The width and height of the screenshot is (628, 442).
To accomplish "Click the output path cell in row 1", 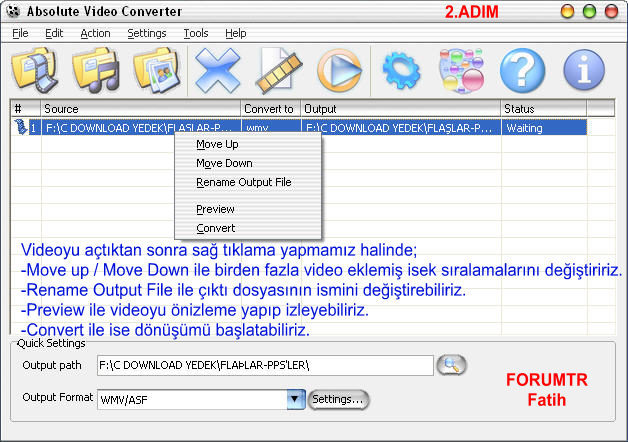I will click(401, 128).
